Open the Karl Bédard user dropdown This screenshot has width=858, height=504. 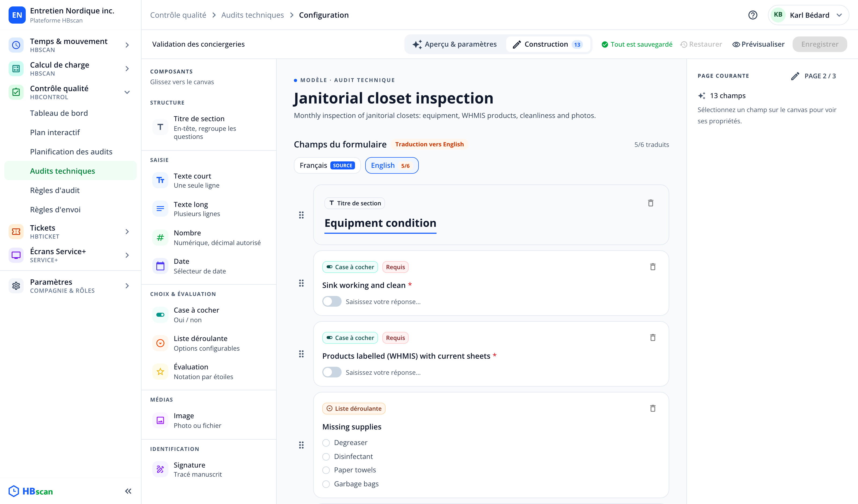tap(808, 15)
